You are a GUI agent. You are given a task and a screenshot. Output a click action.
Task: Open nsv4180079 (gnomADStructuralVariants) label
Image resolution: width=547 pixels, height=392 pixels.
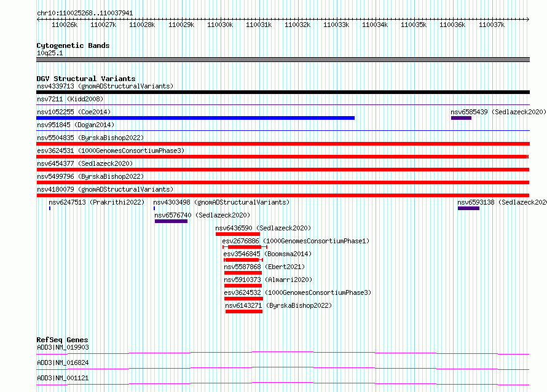[x=105, y=189]
